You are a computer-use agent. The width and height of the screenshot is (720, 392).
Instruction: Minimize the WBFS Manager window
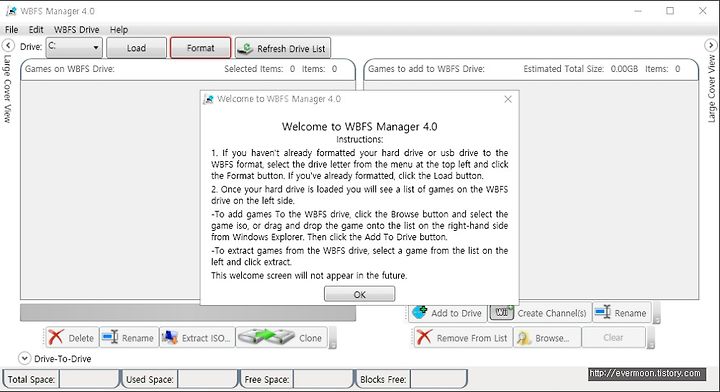(638, 11)
